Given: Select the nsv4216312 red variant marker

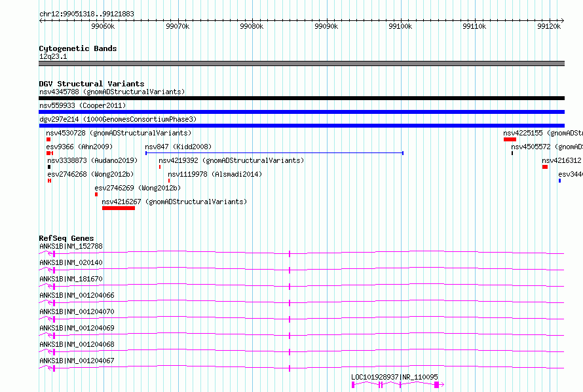Looking at the screenshot, I should pos(545,167).
